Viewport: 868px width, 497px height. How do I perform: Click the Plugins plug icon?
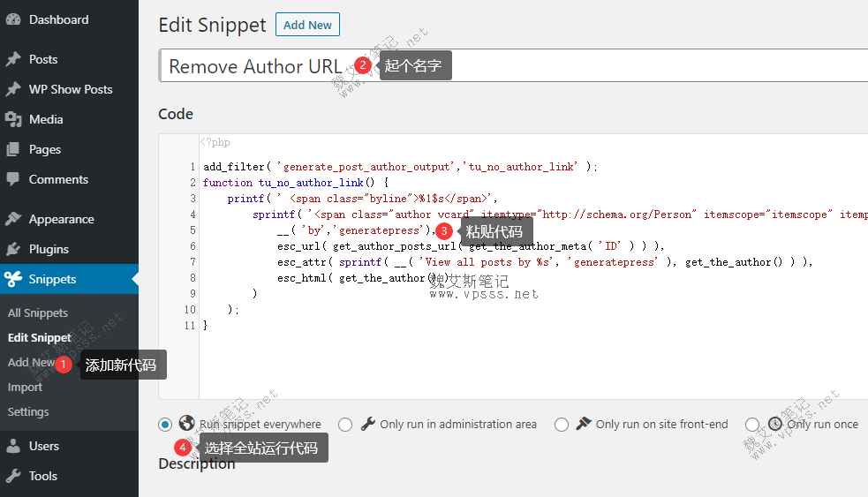(13, 249)
